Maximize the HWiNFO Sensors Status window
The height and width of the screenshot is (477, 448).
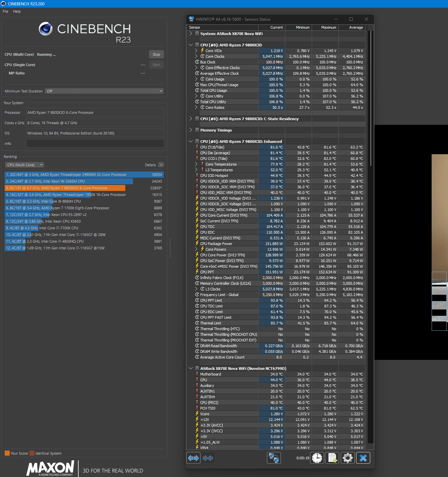coord(351,19)
